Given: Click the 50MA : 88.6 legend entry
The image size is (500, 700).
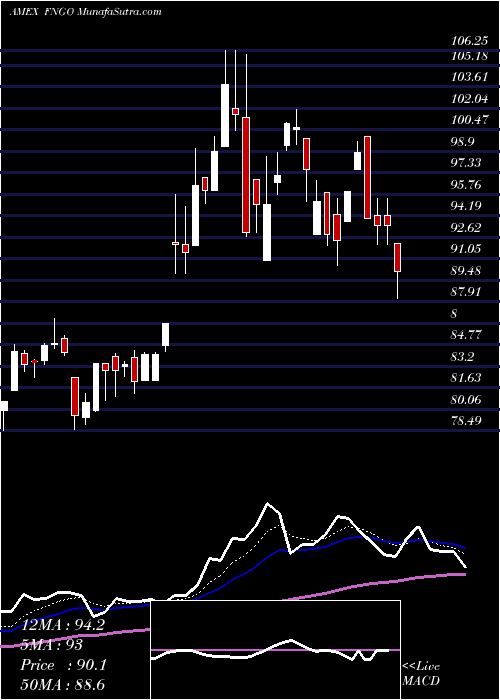Looking at the screenshot, I should pyautogui.click(x=62, y=685).
